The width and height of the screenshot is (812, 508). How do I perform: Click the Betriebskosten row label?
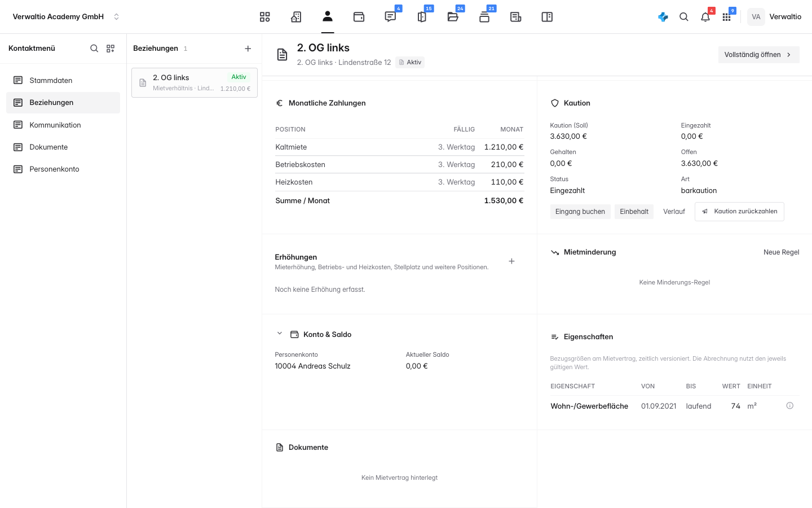301,165
